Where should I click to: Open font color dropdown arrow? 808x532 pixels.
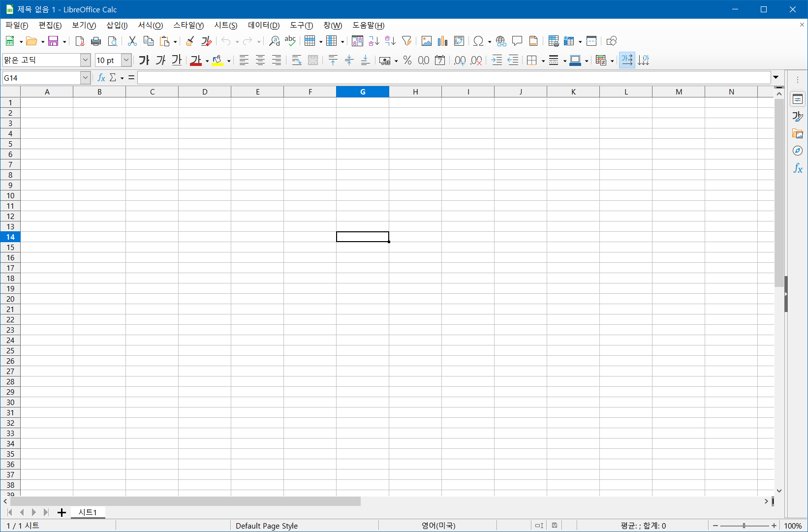(207, 61)
